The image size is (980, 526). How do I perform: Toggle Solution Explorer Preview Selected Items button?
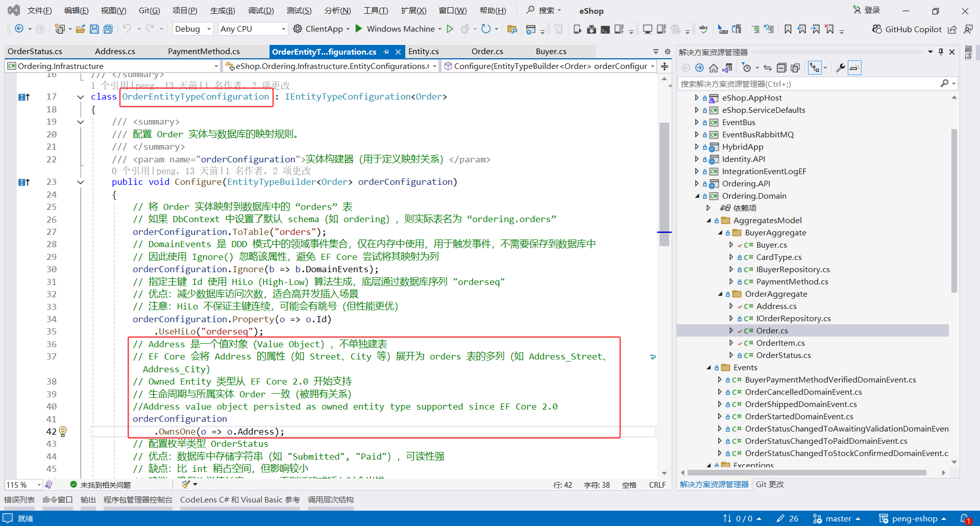(x=854, y=67)
